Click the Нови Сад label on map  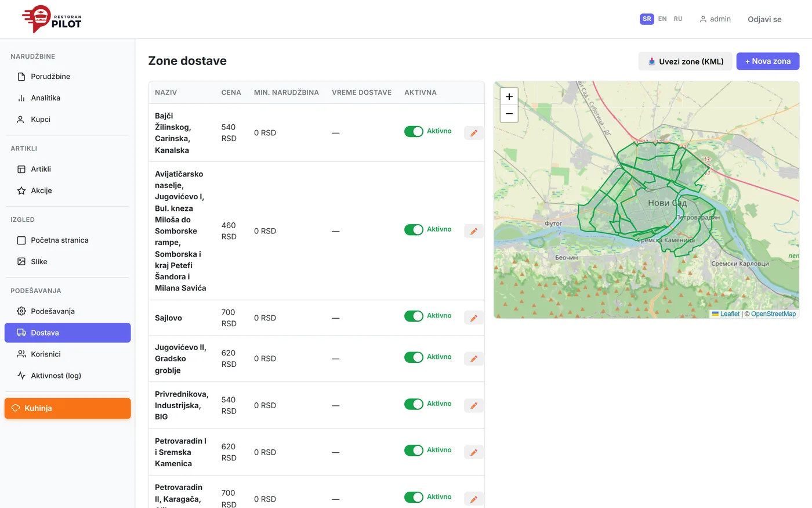[667, 203]
